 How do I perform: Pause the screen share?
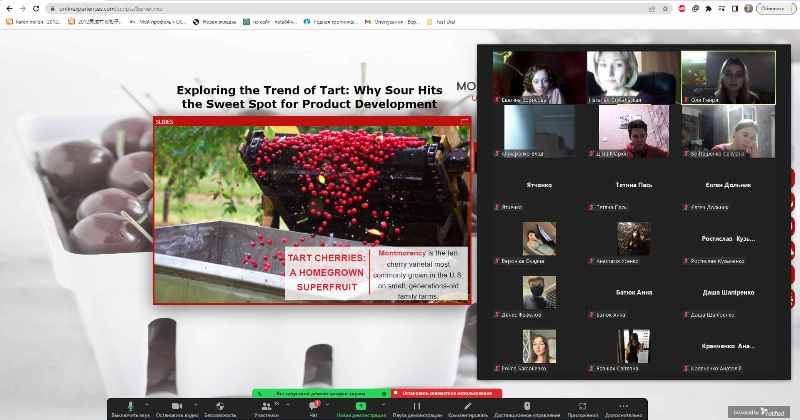pyautogui.click(x=417, y=409)
